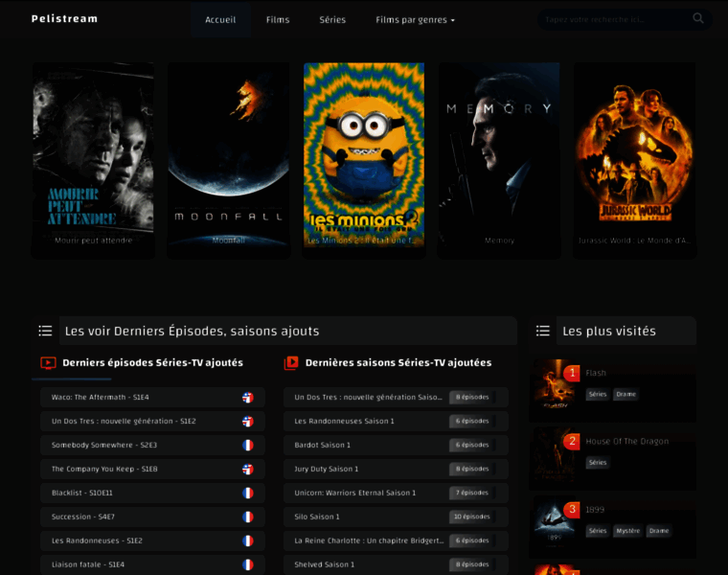Click the French flag on Succession S4E7 row
Screen dimensions: 728x575
tap(248, 517)
